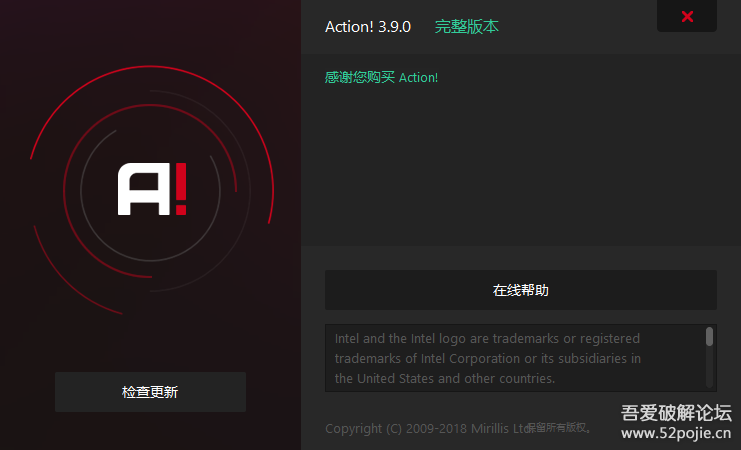This screenshot has width=741, height=450.
Task: Click the 完整版本 label
Action: (x=466, y=27)
